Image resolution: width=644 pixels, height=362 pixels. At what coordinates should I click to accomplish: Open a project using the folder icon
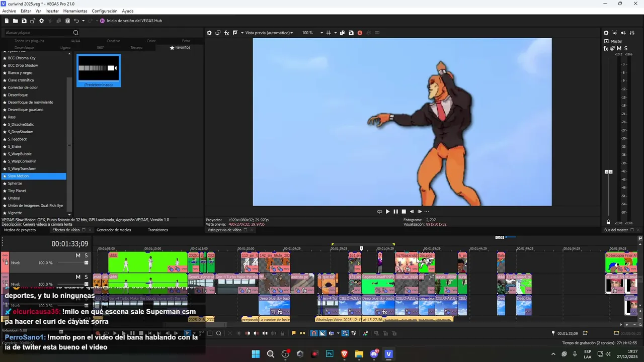pos(15,21)
